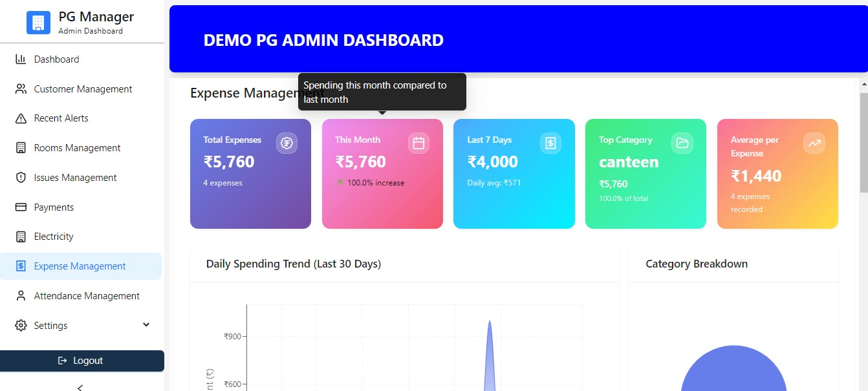Select the Rooms Management building icon
Image resolution: width=868 pixels, height=391 pixels.
[x=20, y=147]
